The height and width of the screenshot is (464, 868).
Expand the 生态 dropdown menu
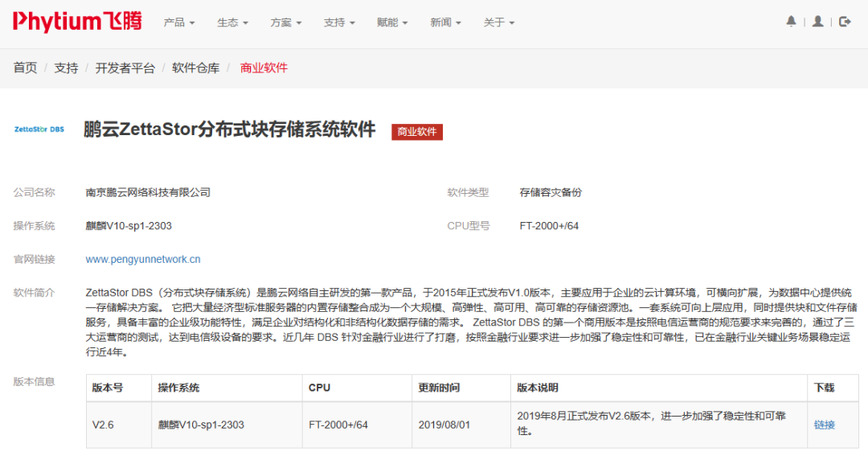tap(232, 23)
